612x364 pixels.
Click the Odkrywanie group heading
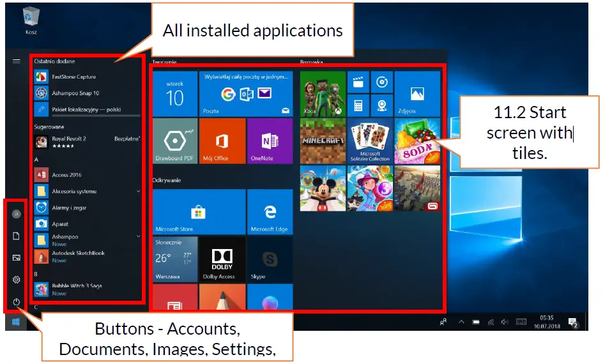[167, 180]
